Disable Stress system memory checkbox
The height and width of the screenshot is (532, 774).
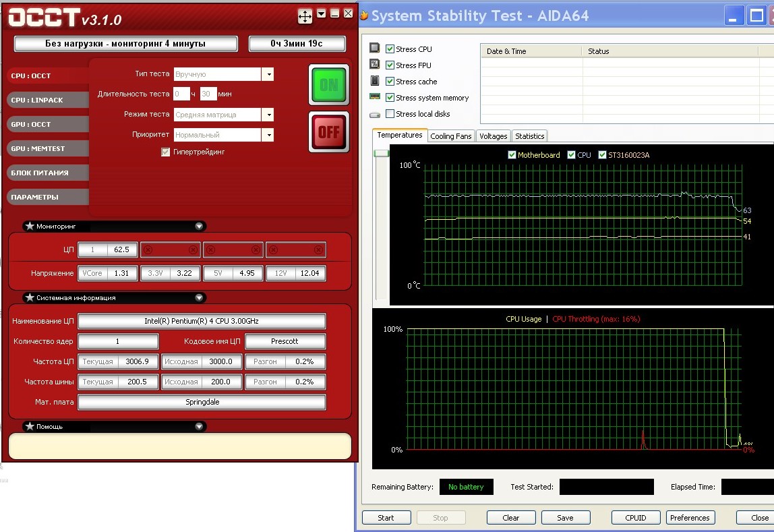(x=390, y=98)
